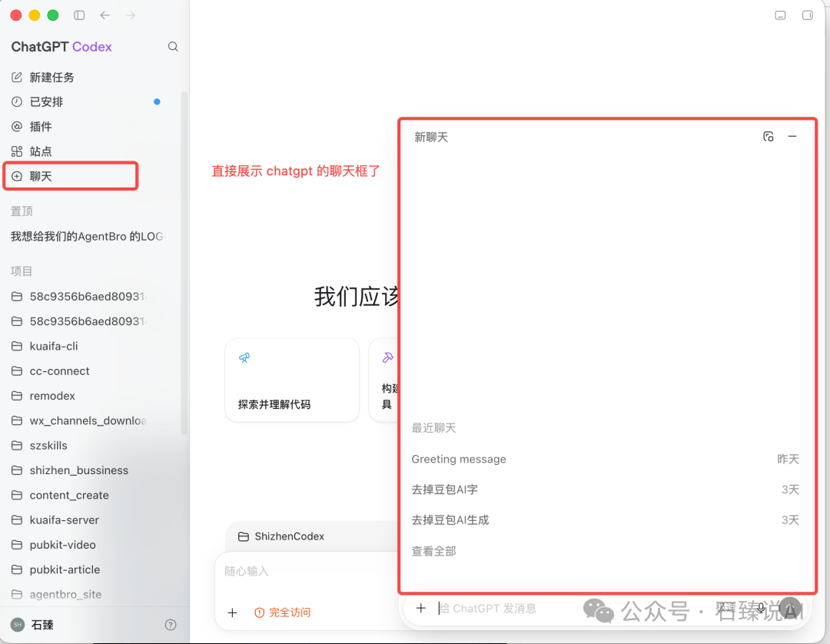Open the Greeting message recent chat
The image size is (830, 644).
(x=606, y=460)
